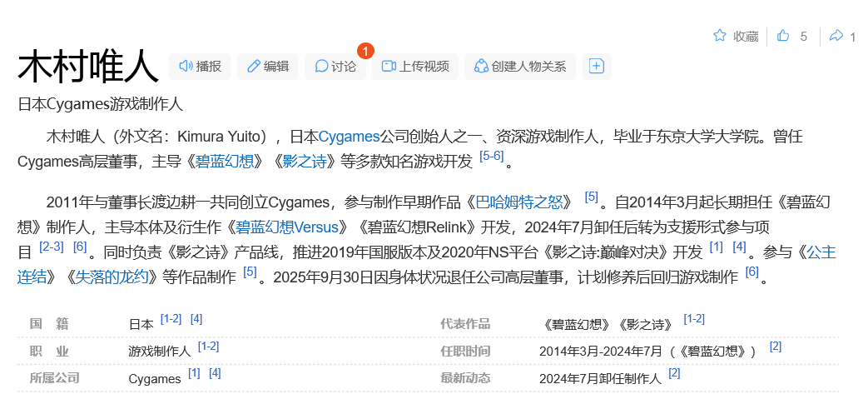868x409 pixels.
Task: Click citation [4] in 所属公司 row
Action: [x=215, y=373]
